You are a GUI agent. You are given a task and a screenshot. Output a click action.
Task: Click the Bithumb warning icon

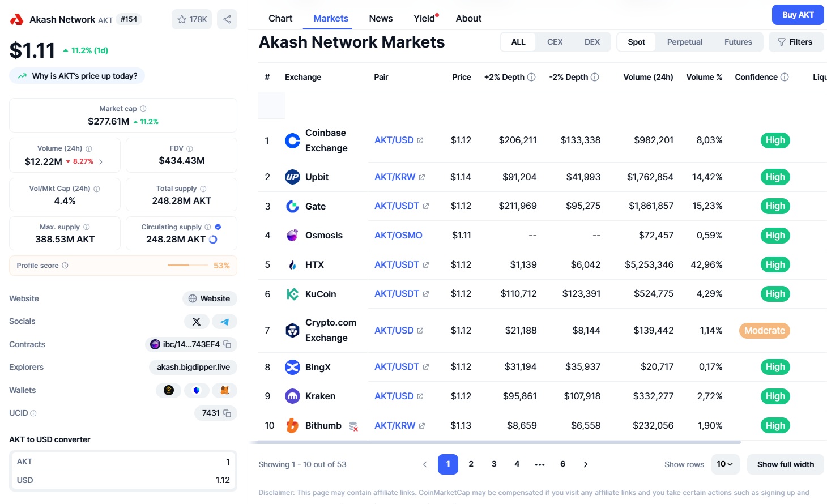353,426
